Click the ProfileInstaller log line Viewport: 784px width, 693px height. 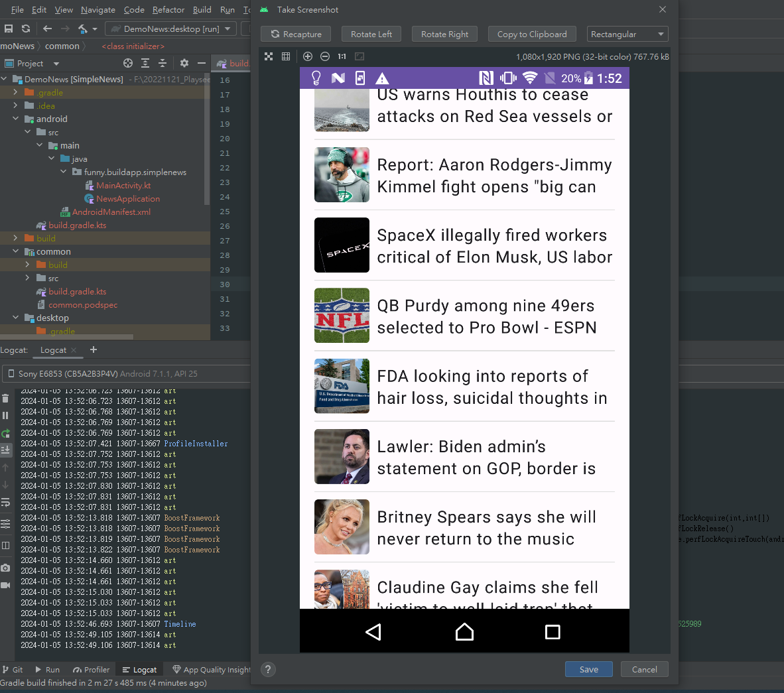click(124, 444)
